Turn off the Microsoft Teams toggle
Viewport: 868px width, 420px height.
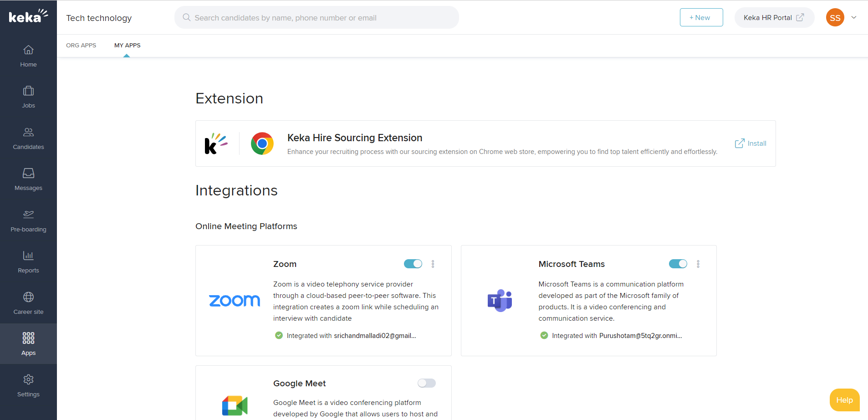678,264
